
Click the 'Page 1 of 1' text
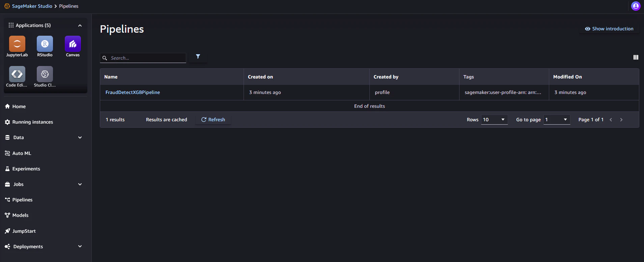(591, 120)
